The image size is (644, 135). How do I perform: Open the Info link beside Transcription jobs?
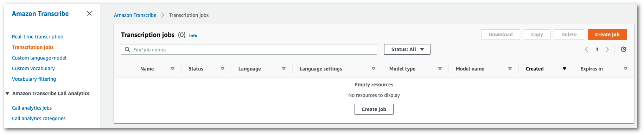[x=193, y=36]
